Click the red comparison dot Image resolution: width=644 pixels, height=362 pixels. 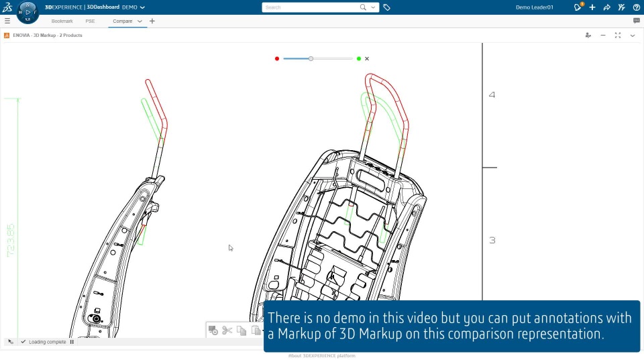coord(277,59)
